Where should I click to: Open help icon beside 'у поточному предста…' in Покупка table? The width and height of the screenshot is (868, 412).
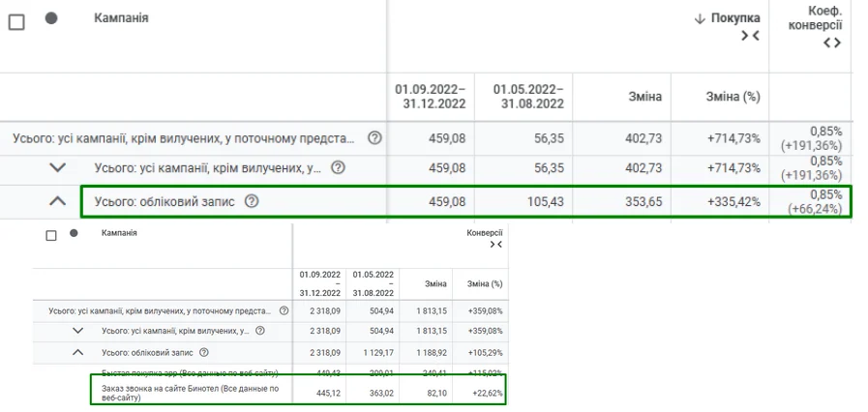click(x=374, y=137)
